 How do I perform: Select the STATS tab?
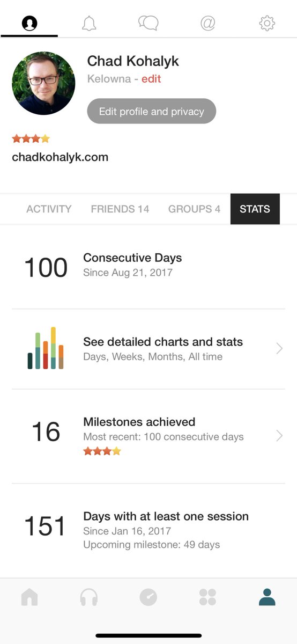[x=255, y=209]
